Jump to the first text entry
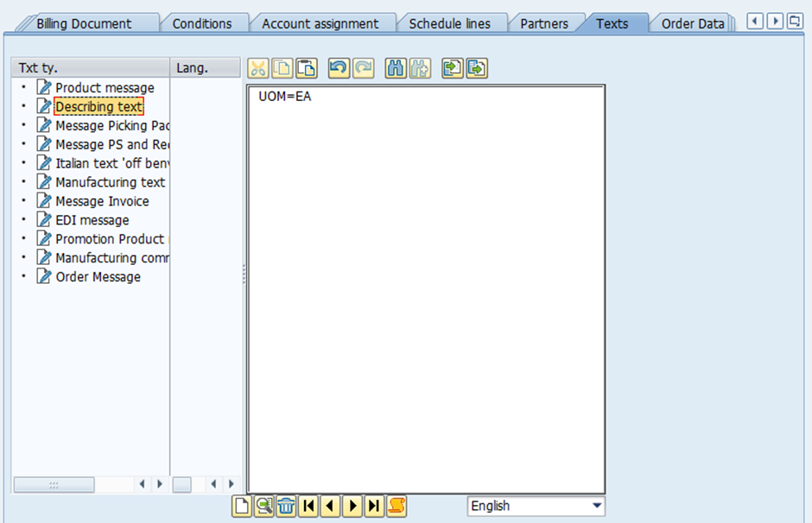Image resolution: width=812 pixels, height=523 pixels. pos(308,506)
